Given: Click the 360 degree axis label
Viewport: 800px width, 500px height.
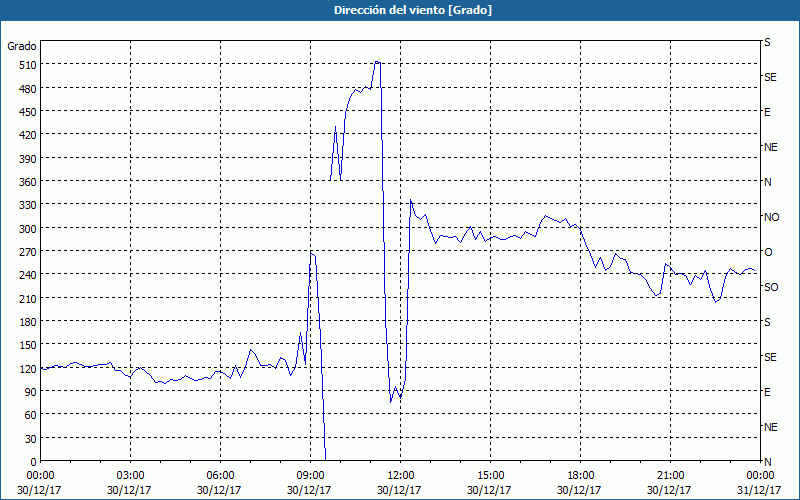Looking at the screenshot, I should (27, 182).
